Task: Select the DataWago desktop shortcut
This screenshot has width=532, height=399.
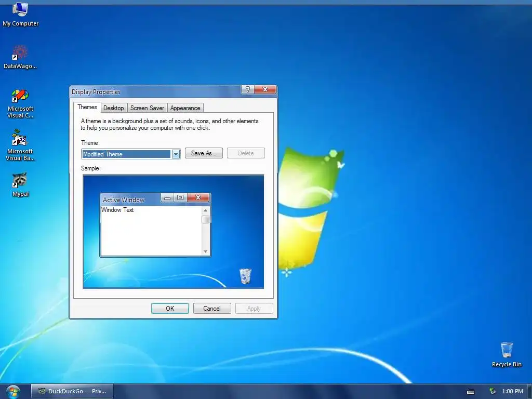Action: coord(20,57)
